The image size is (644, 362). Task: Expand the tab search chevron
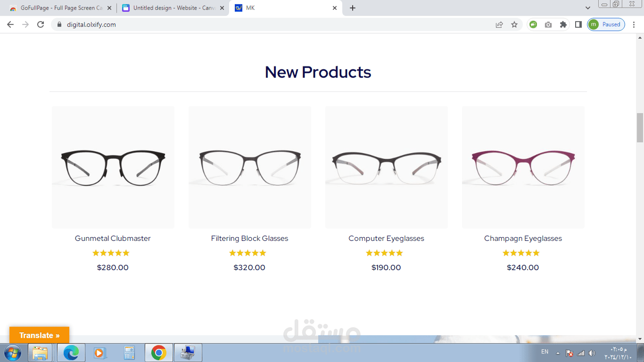pos(588,8)
